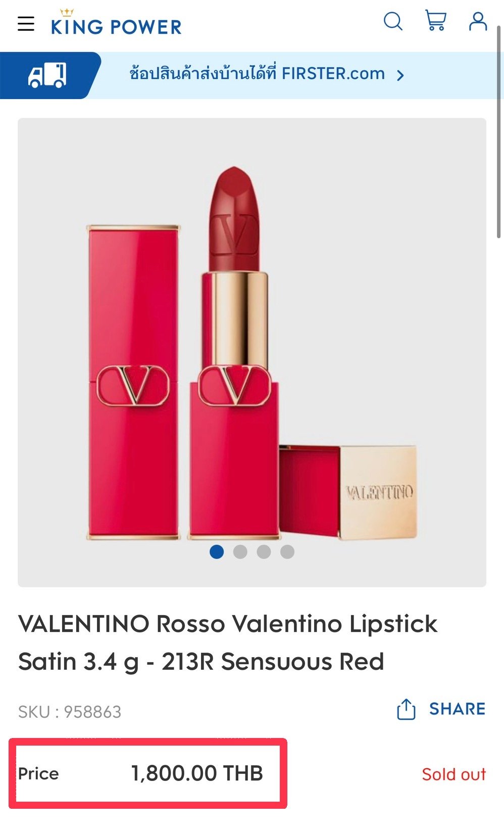This screenshot has width=504, height=830.
Task: Click the SHARE text button
Action: coord(457,709)
